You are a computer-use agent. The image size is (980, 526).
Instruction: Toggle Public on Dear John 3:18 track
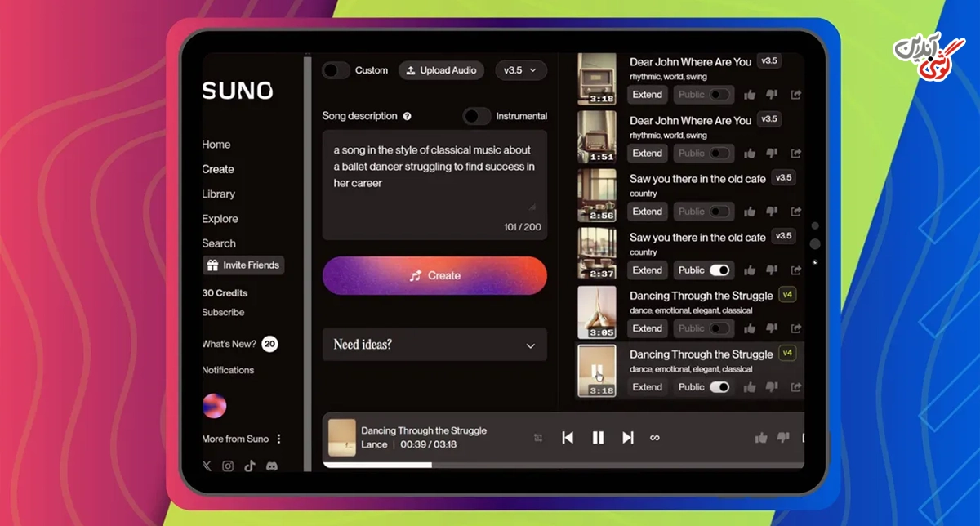tap(719, 95)
